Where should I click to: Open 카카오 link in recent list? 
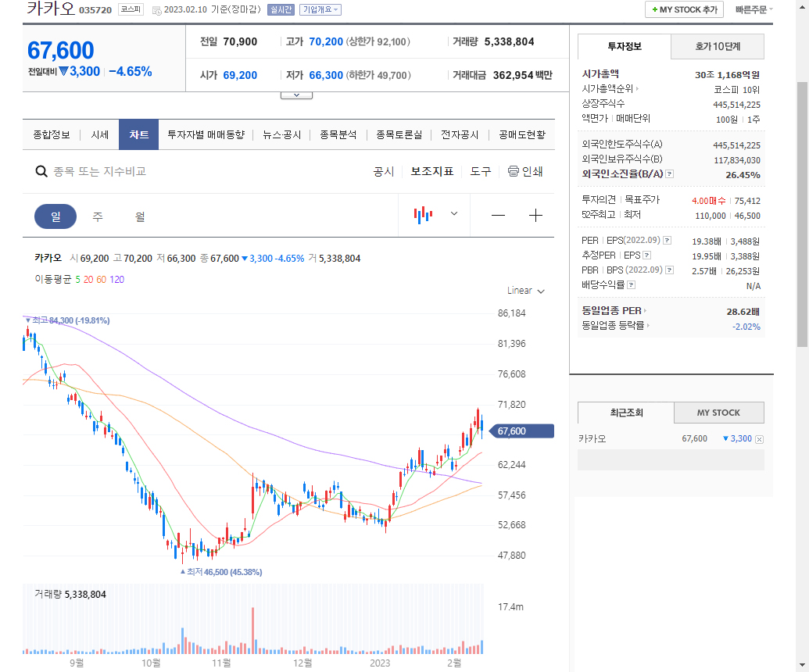click(592, 439)
